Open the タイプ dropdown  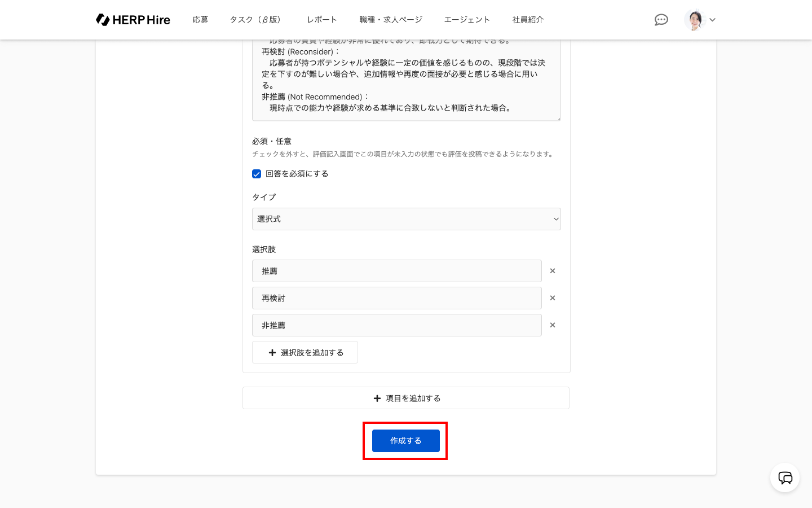(406, 219)
